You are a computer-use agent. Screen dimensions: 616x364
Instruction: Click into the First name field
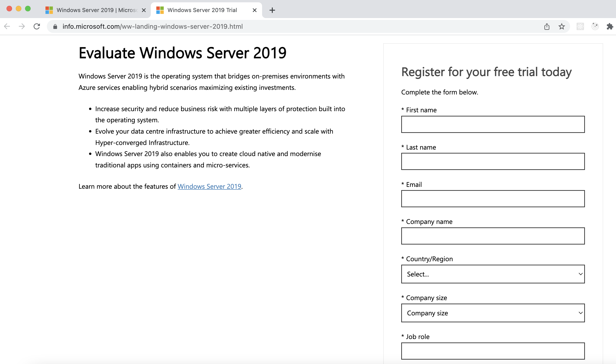coord(493,124)
